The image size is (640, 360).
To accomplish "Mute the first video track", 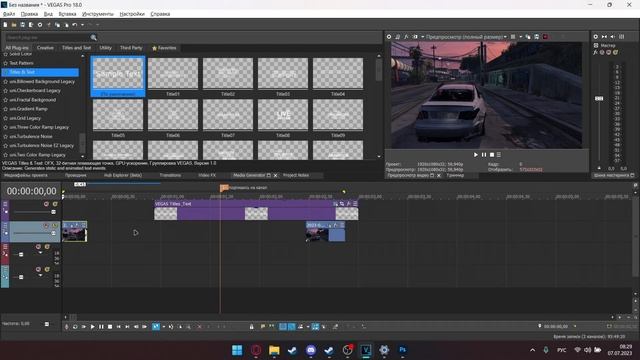I will 46,204.
